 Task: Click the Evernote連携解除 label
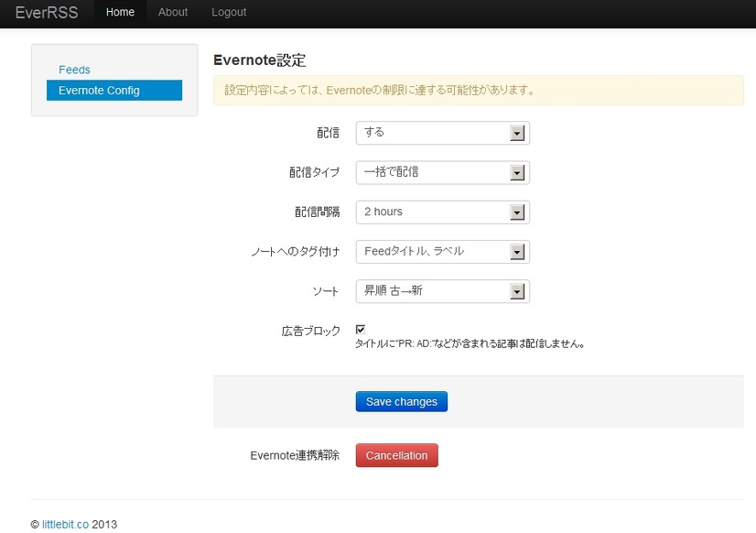pos(295,455)
